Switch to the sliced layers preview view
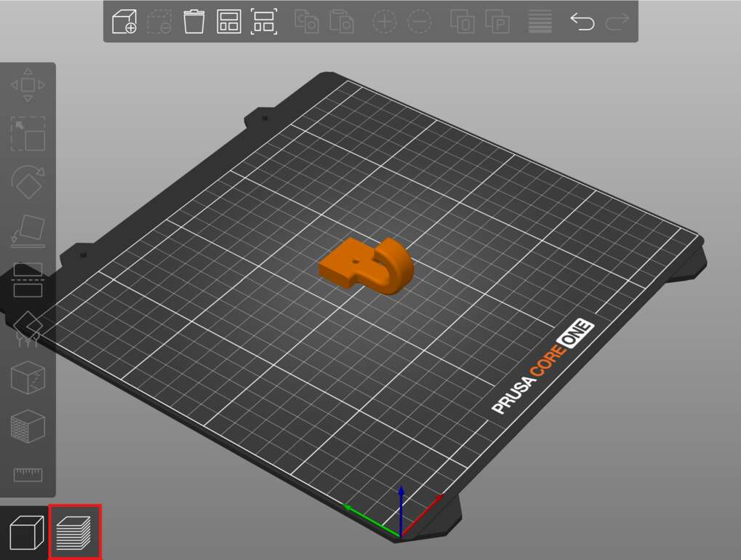The width and height of the screenshot is (741, 560). (74, 532)
